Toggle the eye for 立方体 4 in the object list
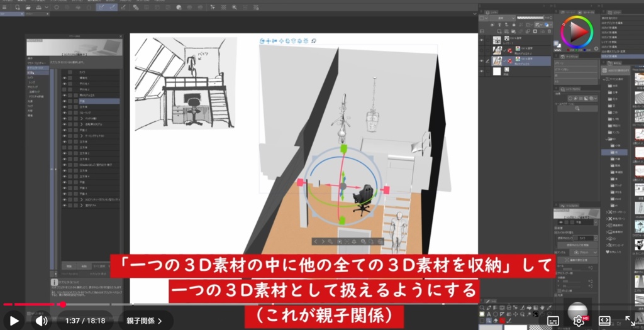This screenshot has width=644, height=330. click(x=65, y=176)
